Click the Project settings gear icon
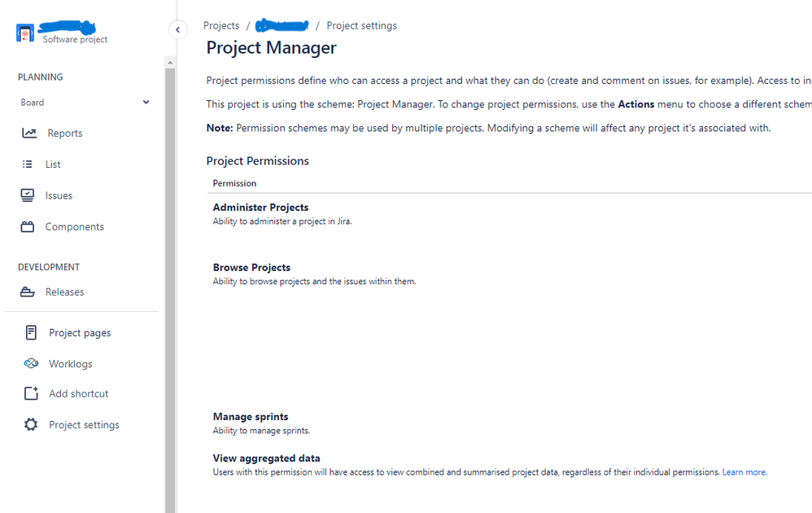Viewport: 812px width, 513px height. pyautogui.click(x=31, y=424)
